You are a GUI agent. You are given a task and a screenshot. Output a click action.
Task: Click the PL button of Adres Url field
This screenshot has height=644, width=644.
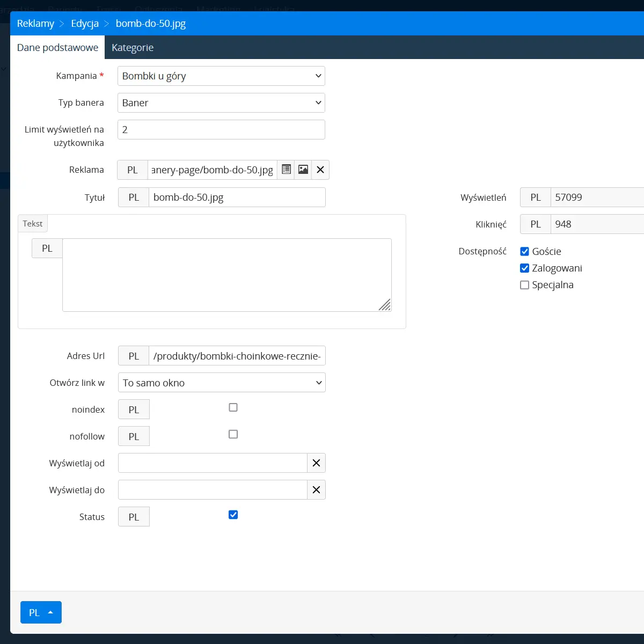pos(134,356)
